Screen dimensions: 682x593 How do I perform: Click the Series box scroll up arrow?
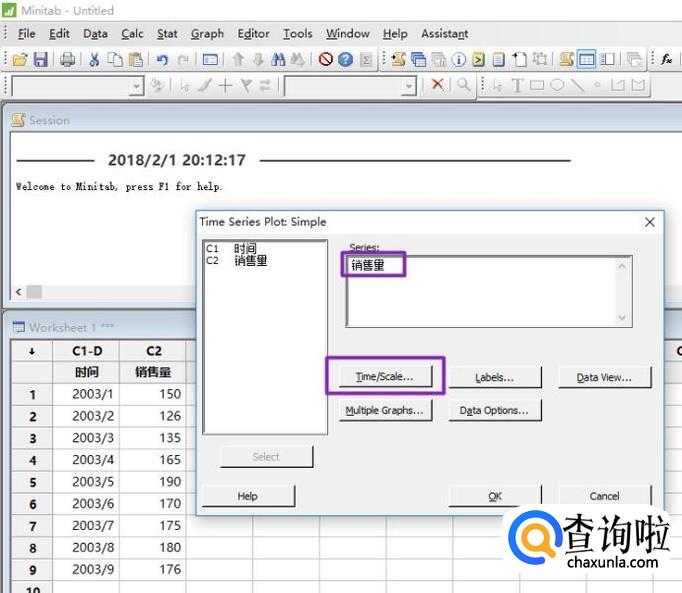[x=622, y=265]
